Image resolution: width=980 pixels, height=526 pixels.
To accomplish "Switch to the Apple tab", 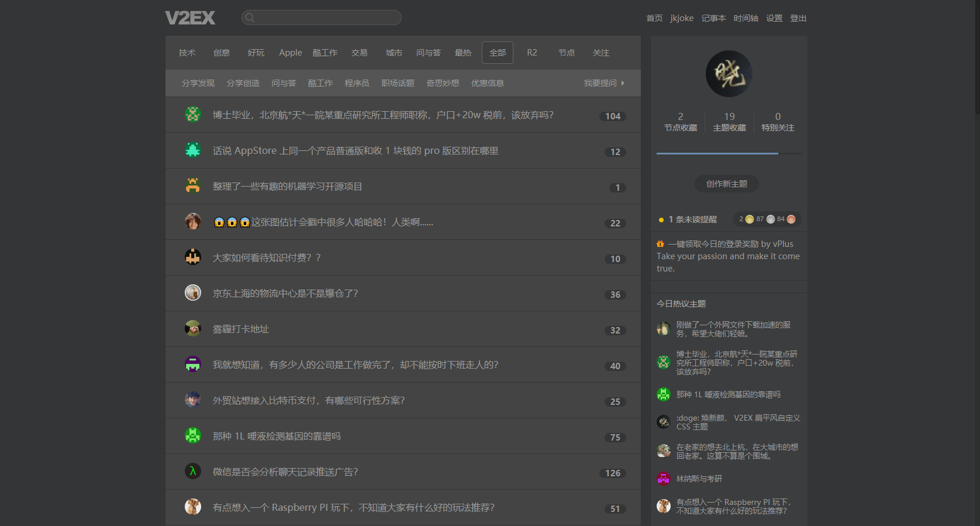I will click(291, 53).
